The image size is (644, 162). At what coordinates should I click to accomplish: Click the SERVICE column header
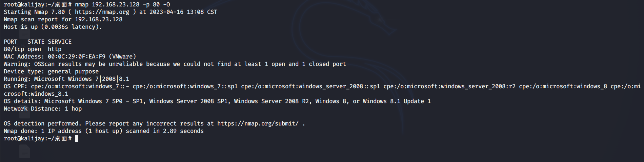click(60, 42)
